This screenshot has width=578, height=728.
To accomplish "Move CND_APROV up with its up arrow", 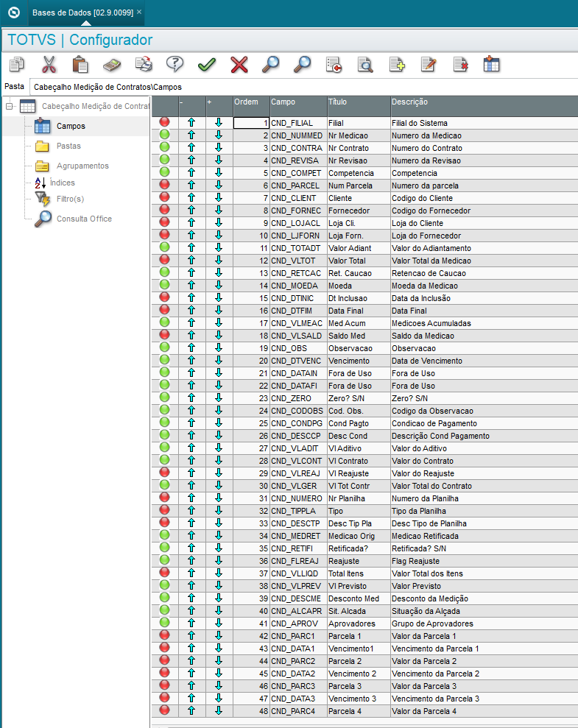I will tap(191, 623).
